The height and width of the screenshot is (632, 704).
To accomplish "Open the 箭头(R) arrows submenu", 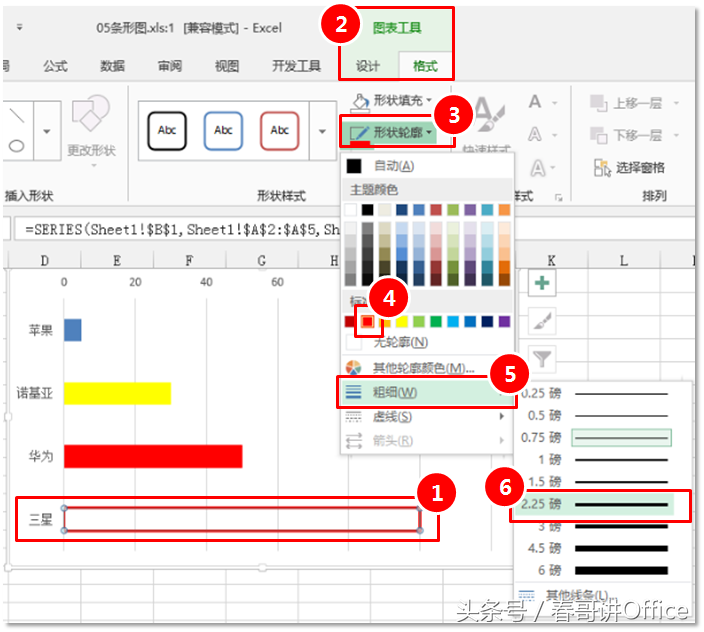I will (x=427, y=441).
